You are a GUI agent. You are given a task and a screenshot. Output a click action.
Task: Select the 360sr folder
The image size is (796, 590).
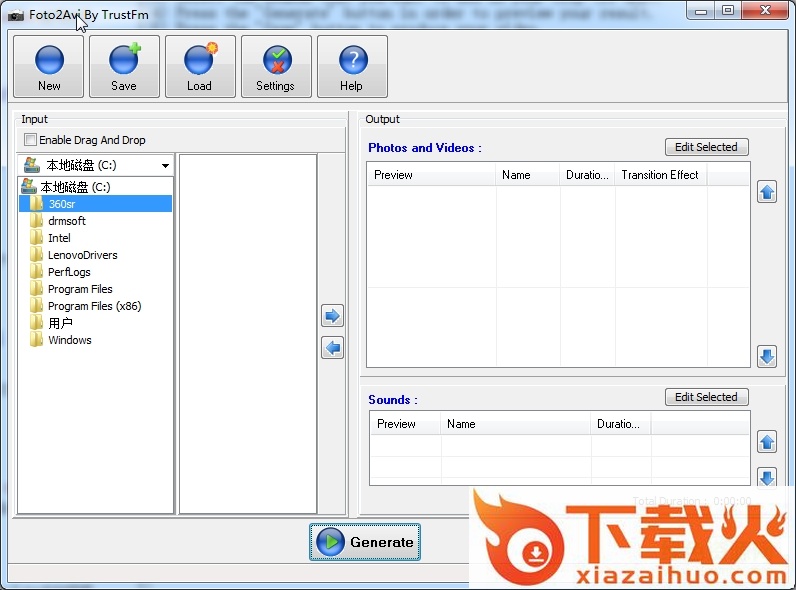[x=95, y=204]
